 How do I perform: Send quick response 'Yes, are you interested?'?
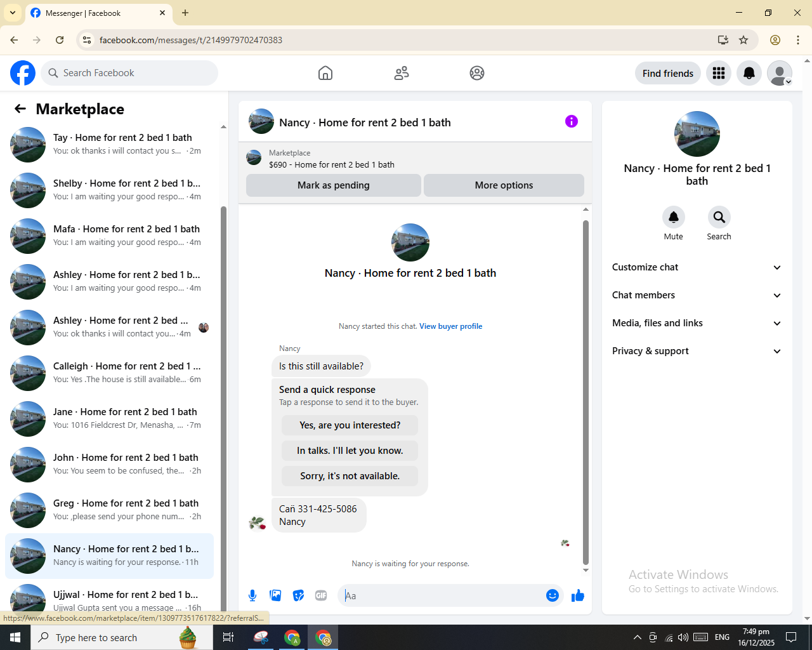tap(350, 425)
